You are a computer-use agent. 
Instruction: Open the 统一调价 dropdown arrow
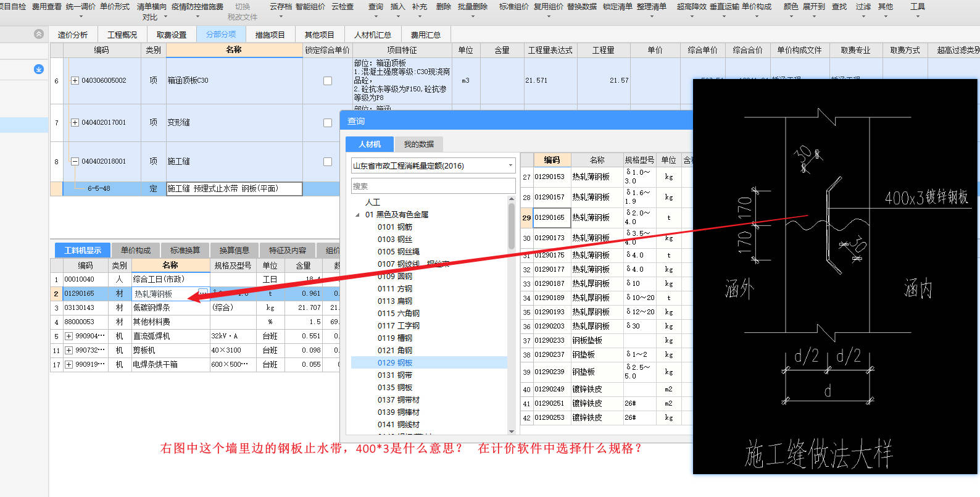pyautogui.click(x=82, y=17)
